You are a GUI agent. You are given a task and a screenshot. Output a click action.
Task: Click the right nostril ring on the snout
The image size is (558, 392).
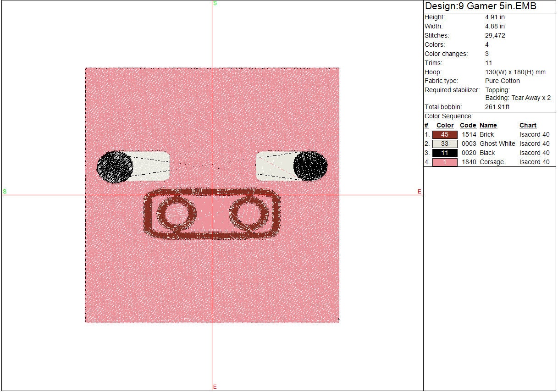[249, 214]
